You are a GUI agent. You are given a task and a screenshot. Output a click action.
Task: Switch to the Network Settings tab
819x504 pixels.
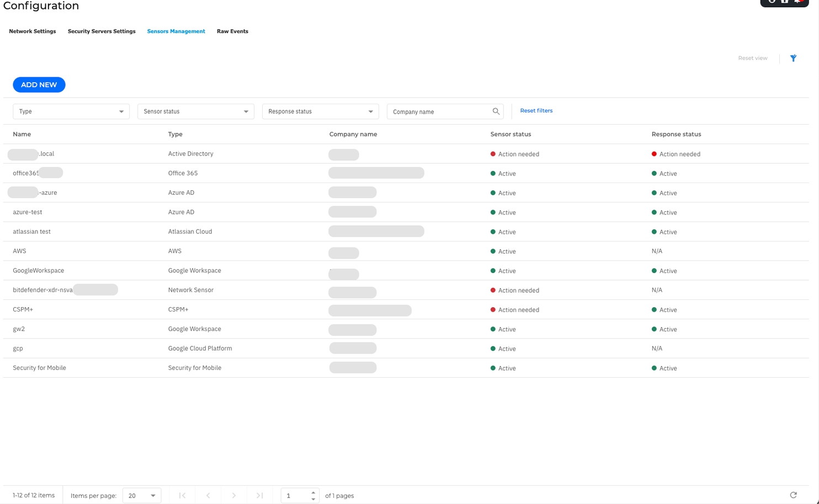[32, 31]
